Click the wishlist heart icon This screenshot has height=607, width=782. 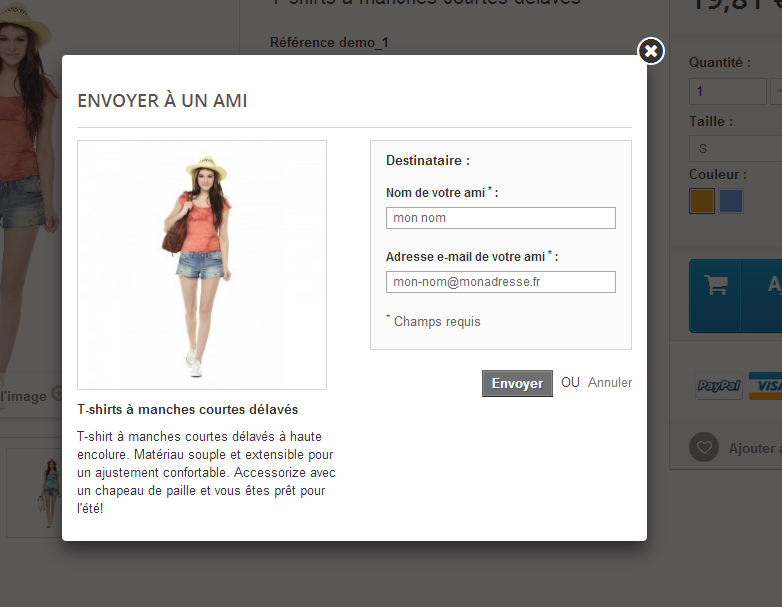[704, 447]
